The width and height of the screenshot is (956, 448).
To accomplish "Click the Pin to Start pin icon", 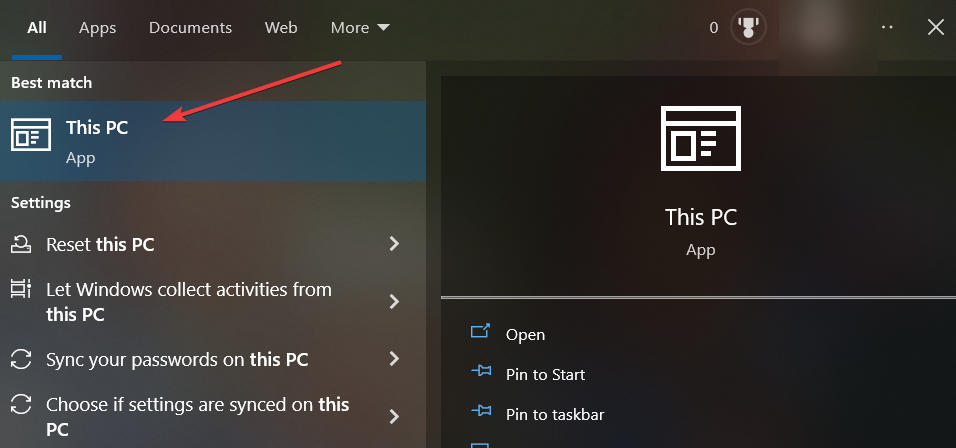I will tap(481, 371).
